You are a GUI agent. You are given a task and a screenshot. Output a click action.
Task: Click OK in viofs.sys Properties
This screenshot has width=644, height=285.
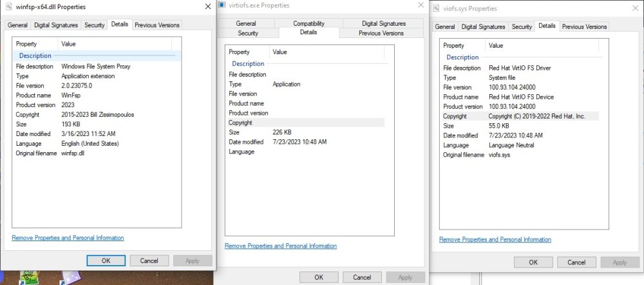coord(533,262)
